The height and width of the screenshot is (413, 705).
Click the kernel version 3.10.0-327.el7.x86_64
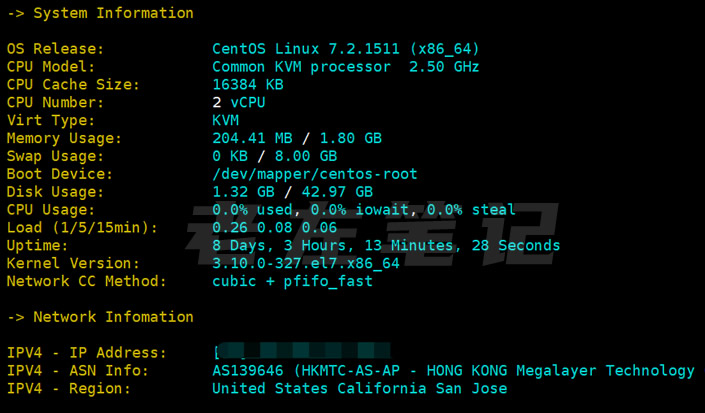(305, 263)
